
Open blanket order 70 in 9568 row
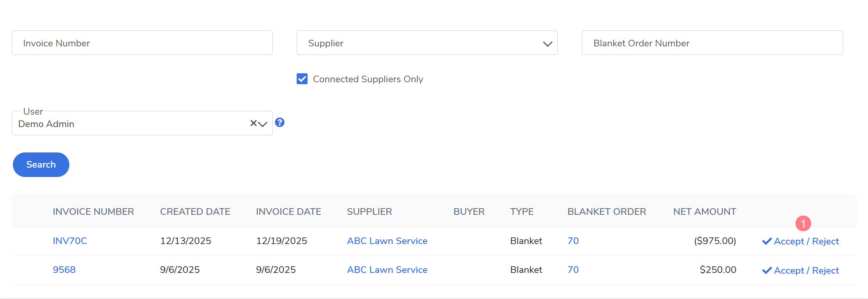click(573, 270)
